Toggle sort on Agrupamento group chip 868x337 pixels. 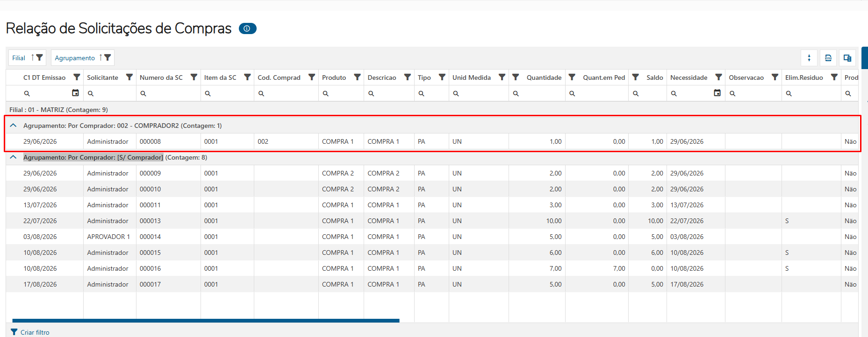100,57
